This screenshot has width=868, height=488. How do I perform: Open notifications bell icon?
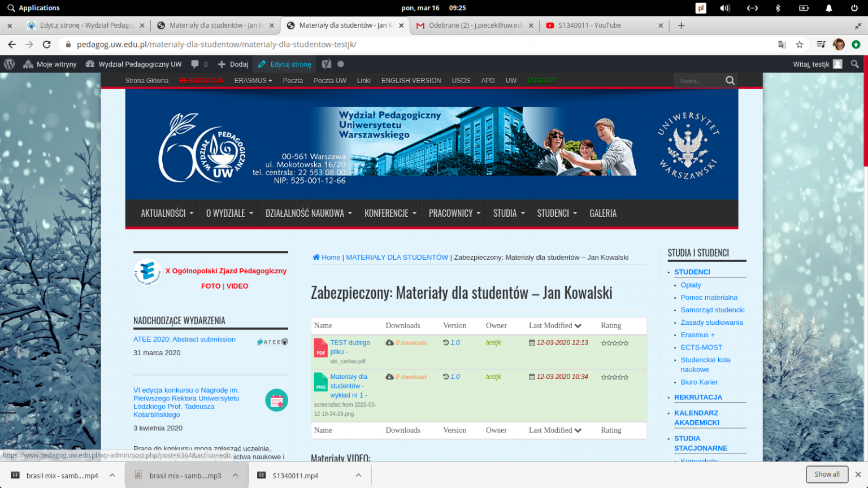tap(828, 8)
